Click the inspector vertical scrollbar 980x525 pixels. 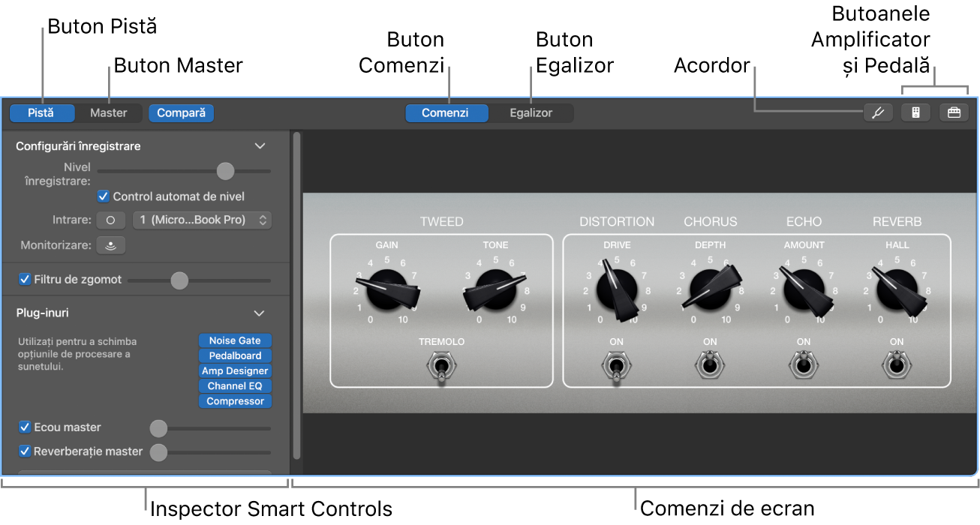(296, 295)
